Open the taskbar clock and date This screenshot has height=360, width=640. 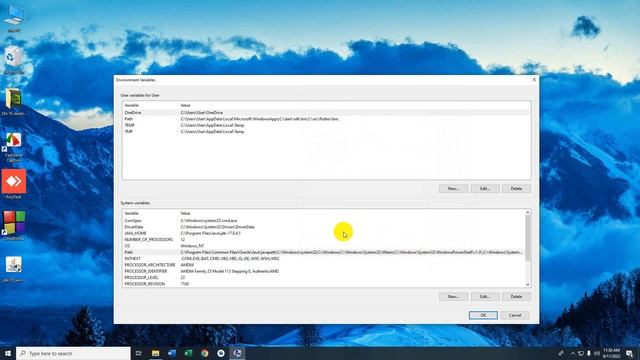pos(611,353)
